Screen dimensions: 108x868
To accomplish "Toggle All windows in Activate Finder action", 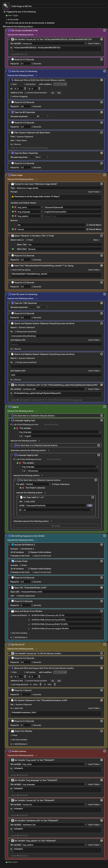I will click(x=12, y=568).
